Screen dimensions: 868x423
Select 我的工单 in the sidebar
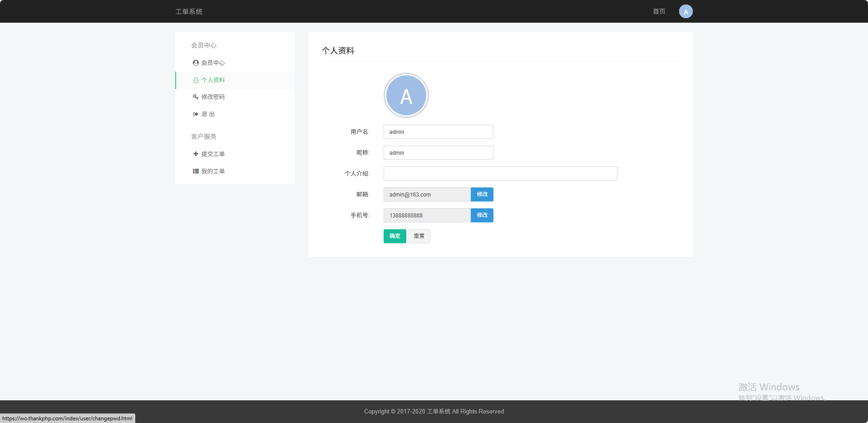point(213,172)
